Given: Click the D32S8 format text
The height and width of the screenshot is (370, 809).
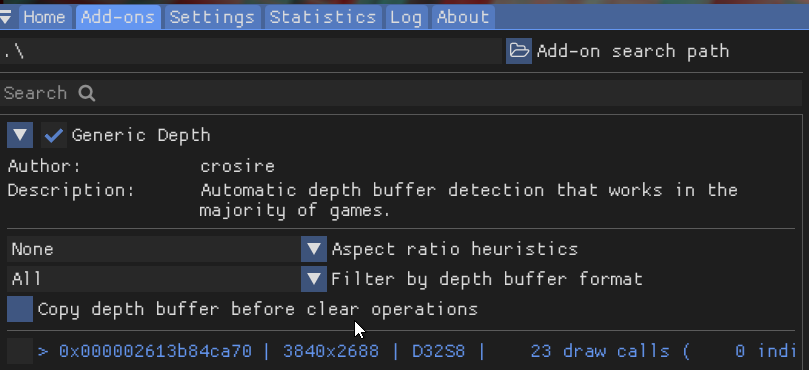Looking at the screenshot, I should pyautogui.click(x=439, y=351).
